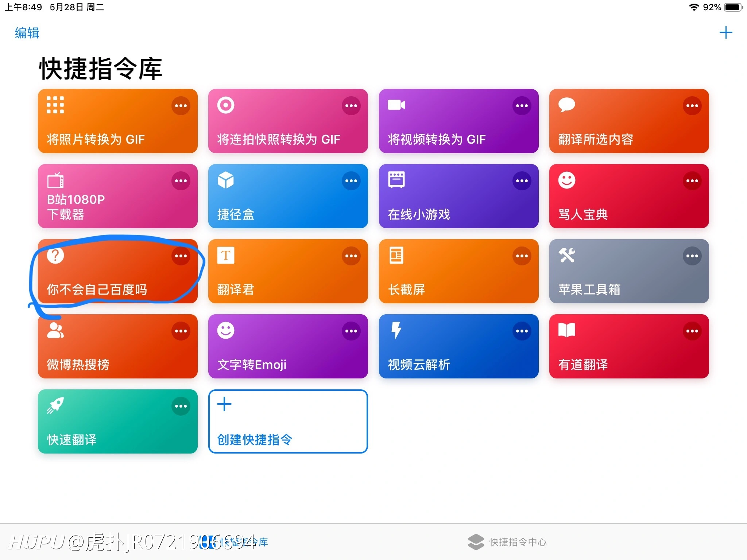747x560 pixels.
Task: Run the 有道翻译 label
Action: point(583,365)
